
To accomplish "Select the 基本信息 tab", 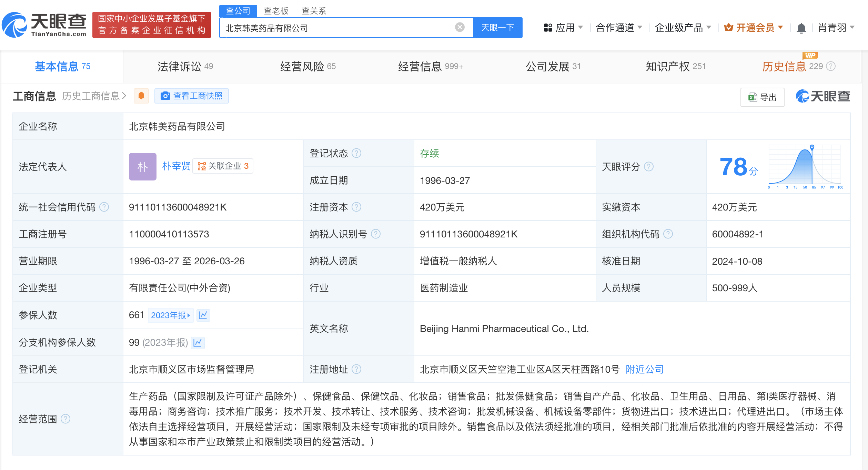I will (x=63, y=66).
